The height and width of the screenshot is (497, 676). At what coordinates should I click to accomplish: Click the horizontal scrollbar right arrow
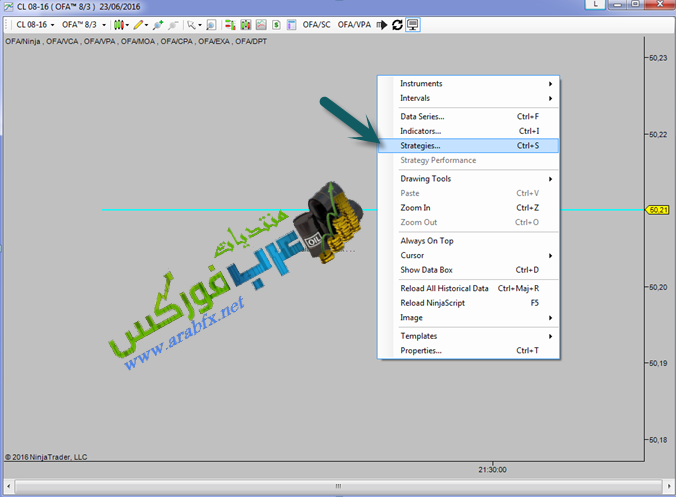point(668,486)
